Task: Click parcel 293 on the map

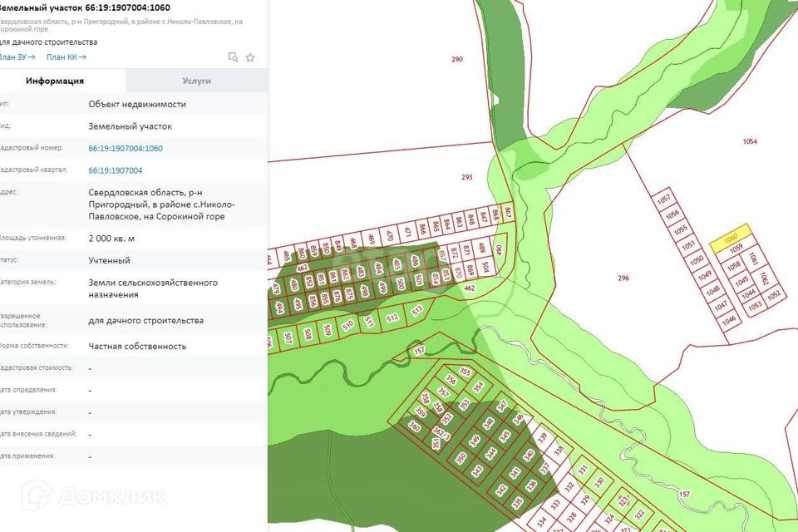Action: click(x=466, y=177)
